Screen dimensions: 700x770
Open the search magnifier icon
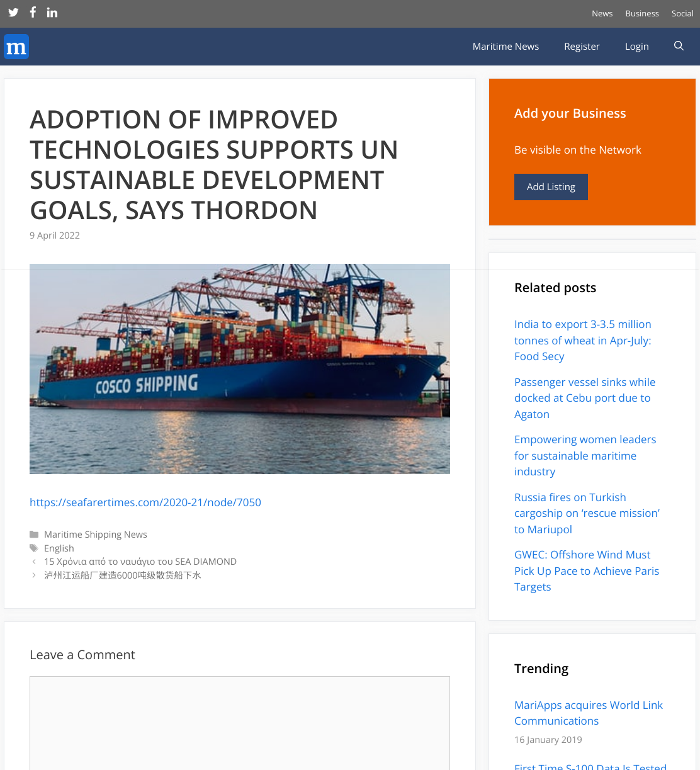[679, 46]
